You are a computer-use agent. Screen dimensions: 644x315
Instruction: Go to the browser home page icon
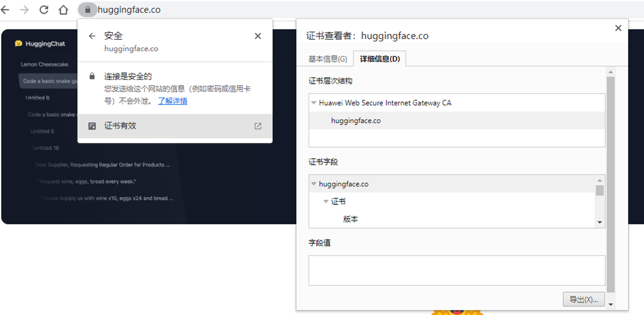(x=63, y=9)
